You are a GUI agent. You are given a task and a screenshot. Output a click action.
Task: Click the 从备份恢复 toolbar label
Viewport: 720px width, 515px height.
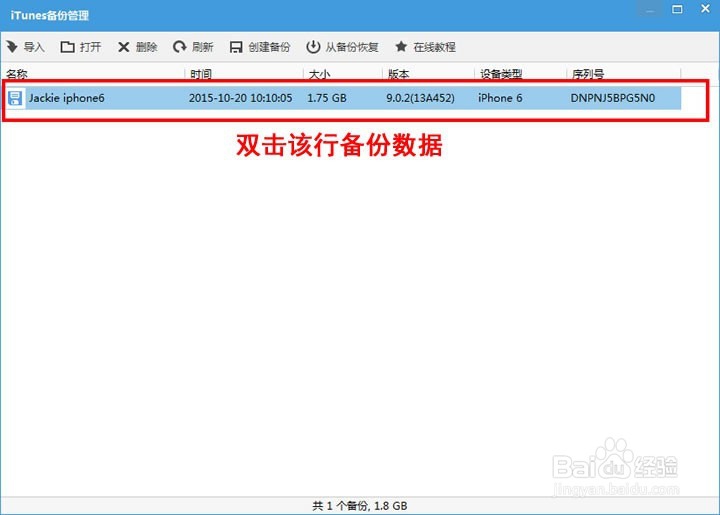click(x=352, y=47)
